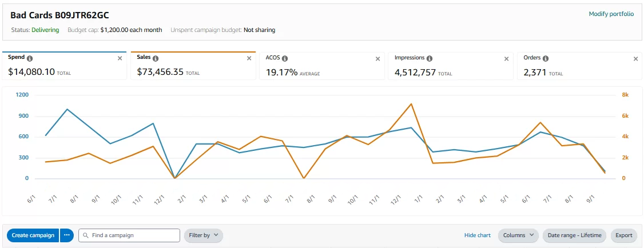Remove the Impressions metric card
644x248 pixels.
(506, 58)
